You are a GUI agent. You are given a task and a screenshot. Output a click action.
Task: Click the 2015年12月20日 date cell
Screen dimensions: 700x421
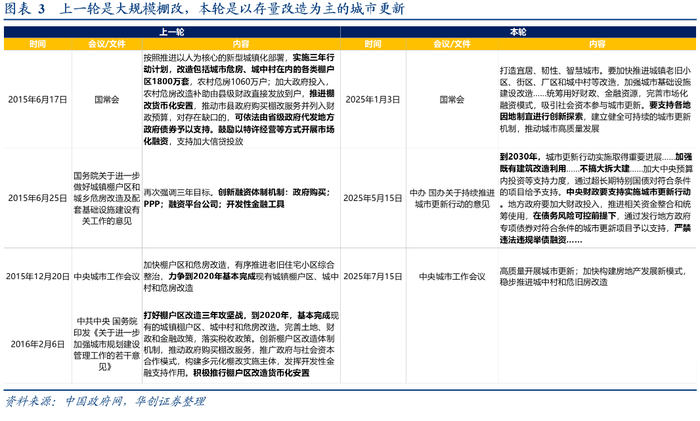(x=38, y=276)
